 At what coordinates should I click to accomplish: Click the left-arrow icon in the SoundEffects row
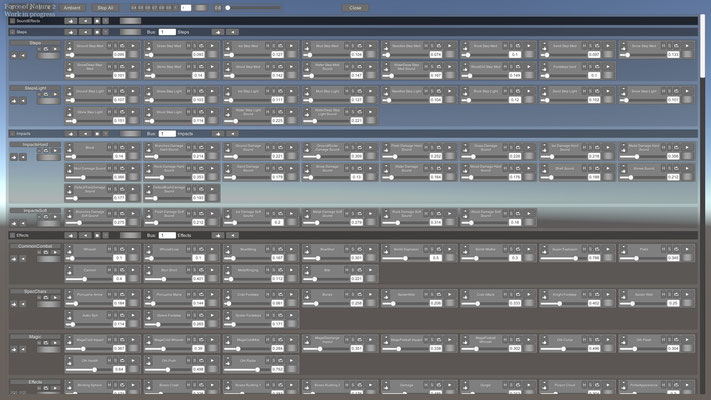[x=85, y=21]
